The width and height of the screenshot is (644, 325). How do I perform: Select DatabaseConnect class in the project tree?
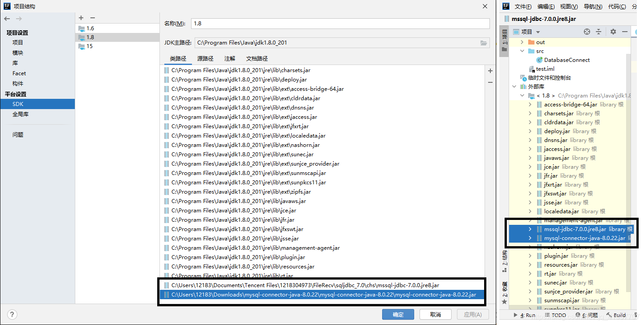(563, 60)
